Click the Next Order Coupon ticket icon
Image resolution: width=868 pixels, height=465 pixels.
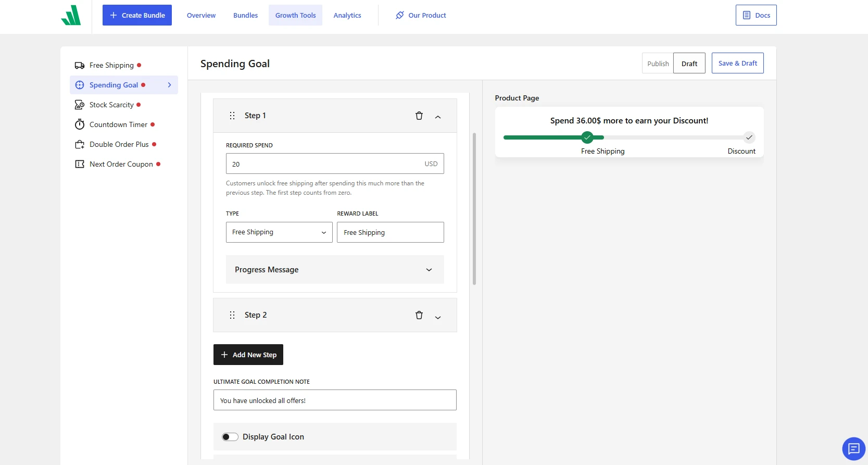click(80, 164)
